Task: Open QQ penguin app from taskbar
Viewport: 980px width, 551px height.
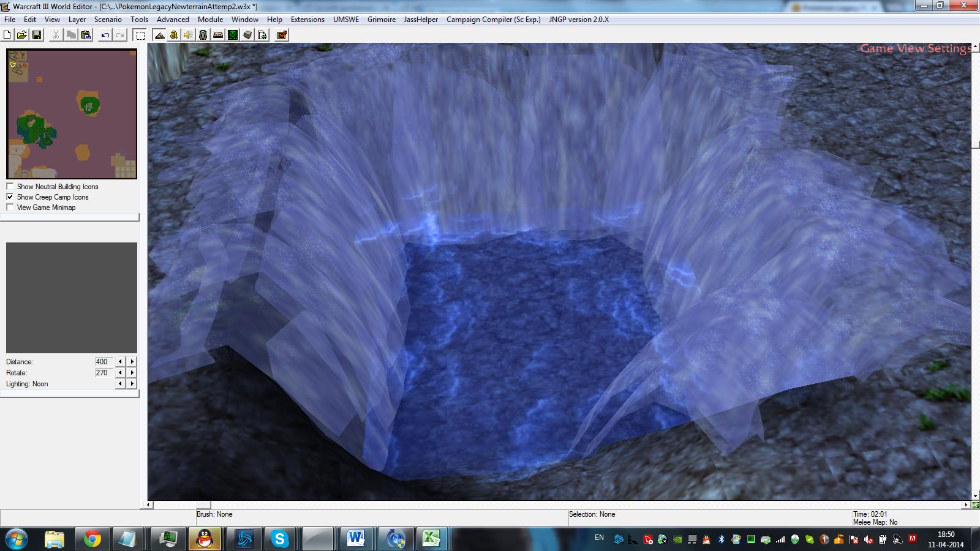Action: pos(204,539)
